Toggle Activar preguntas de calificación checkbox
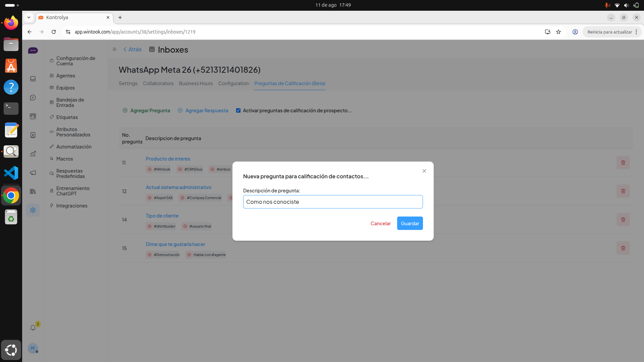This screenshot has height=362, width=644. (x=238, y=111)
